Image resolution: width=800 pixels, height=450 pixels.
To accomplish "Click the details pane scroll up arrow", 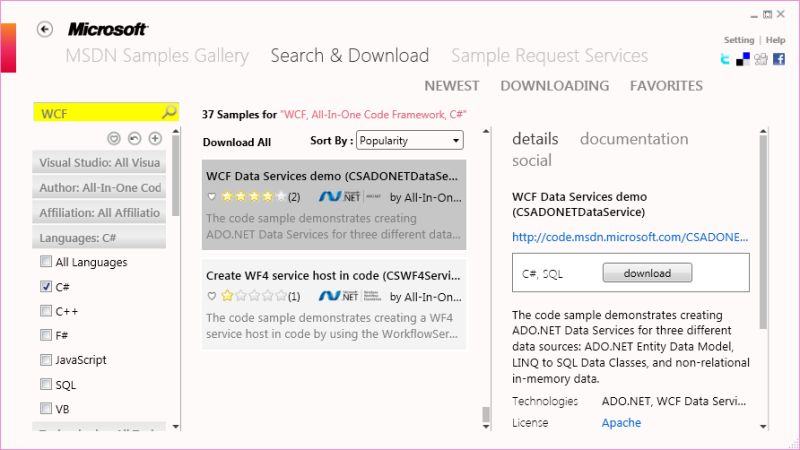I will [763, 132].
